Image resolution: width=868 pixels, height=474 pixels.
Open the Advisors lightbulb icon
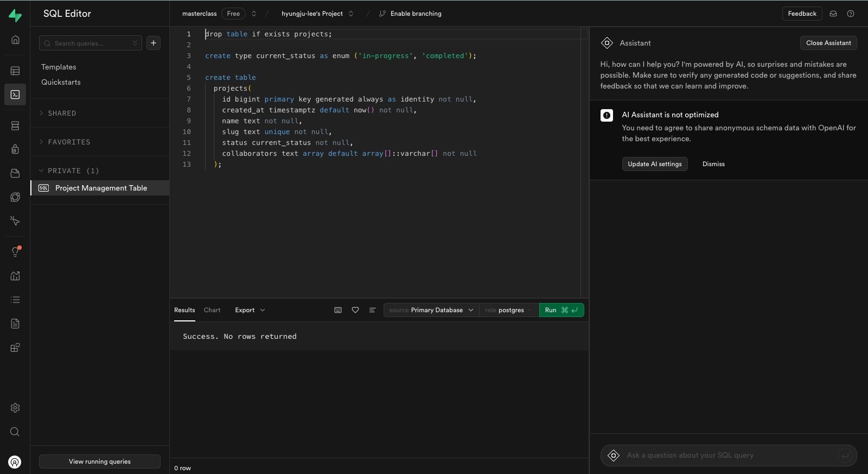[15, 251]
